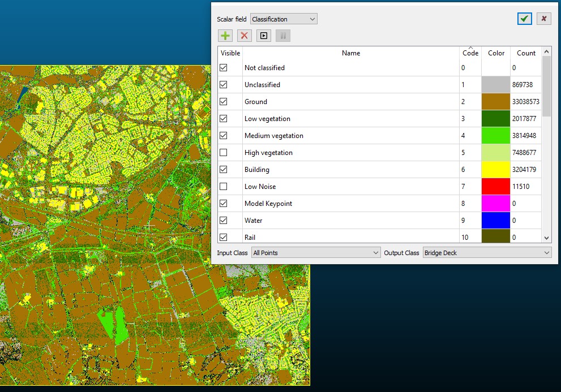Screen dimensions: 561x392
Task: Click the red X delete class icon
Action: (245, 36)
